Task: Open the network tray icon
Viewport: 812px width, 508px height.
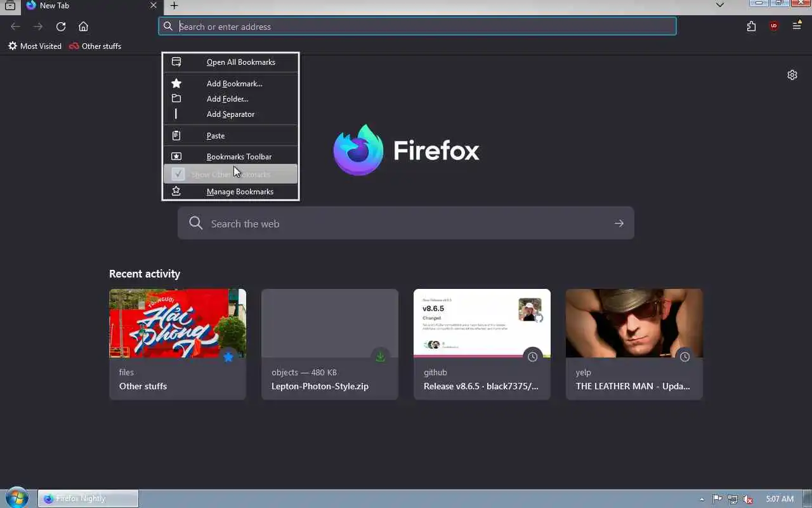Action: 733,499
